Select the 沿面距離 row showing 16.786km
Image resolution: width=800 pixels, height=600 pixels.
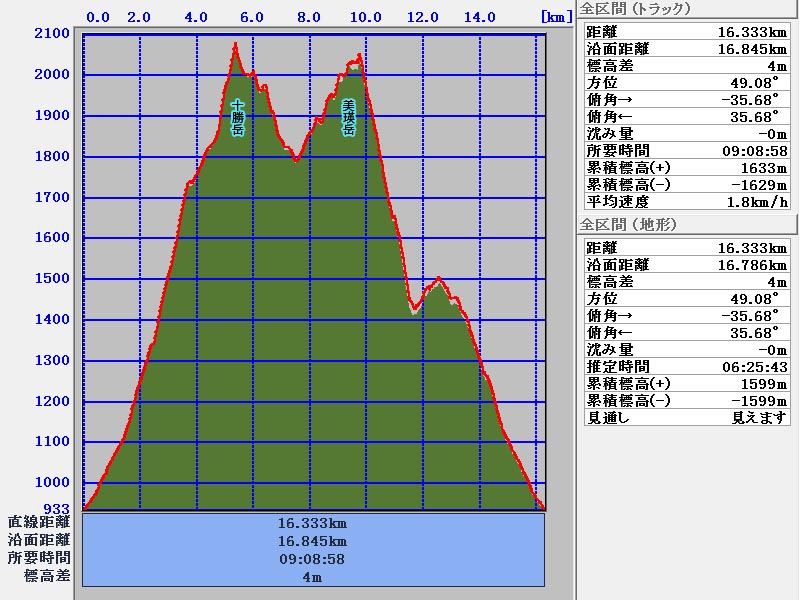point(686,265)
